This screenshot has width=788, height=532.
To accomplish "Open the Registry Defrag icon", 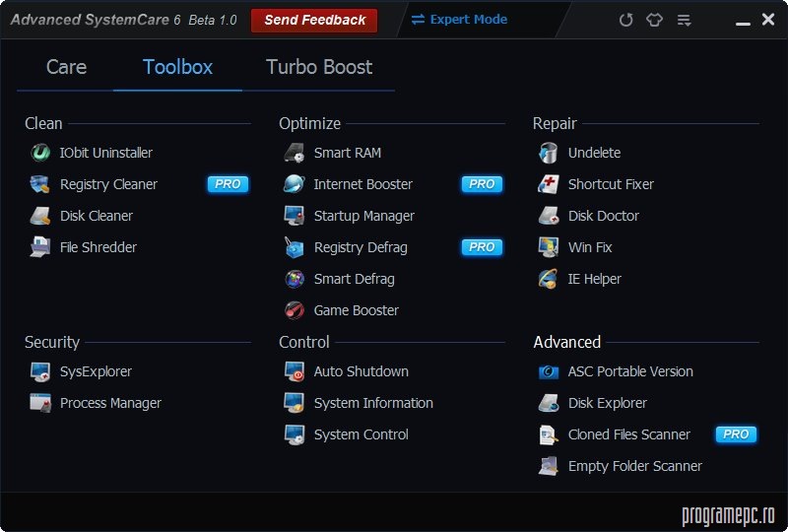I will pyautogui.click(x=294, y=247).
